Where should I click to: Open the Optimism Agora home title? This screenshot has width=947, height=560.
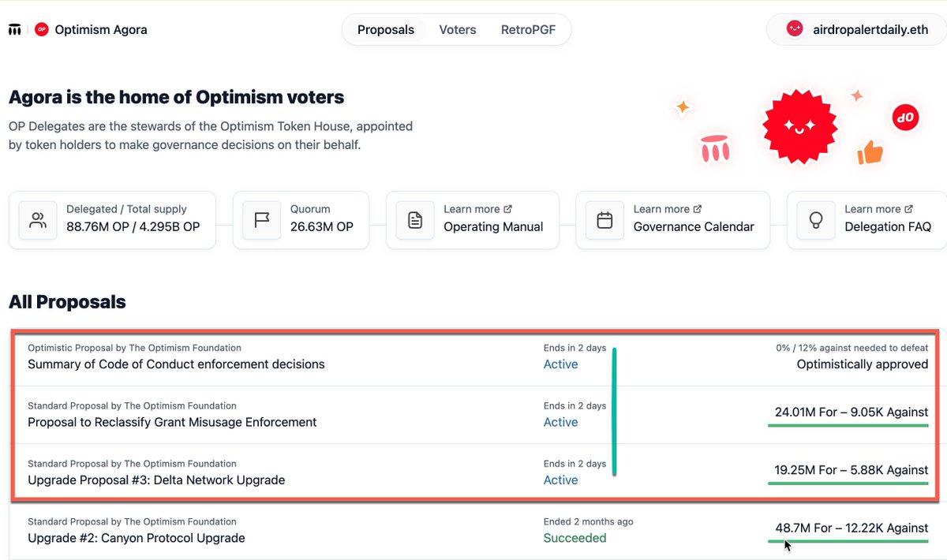coord(101,30)
